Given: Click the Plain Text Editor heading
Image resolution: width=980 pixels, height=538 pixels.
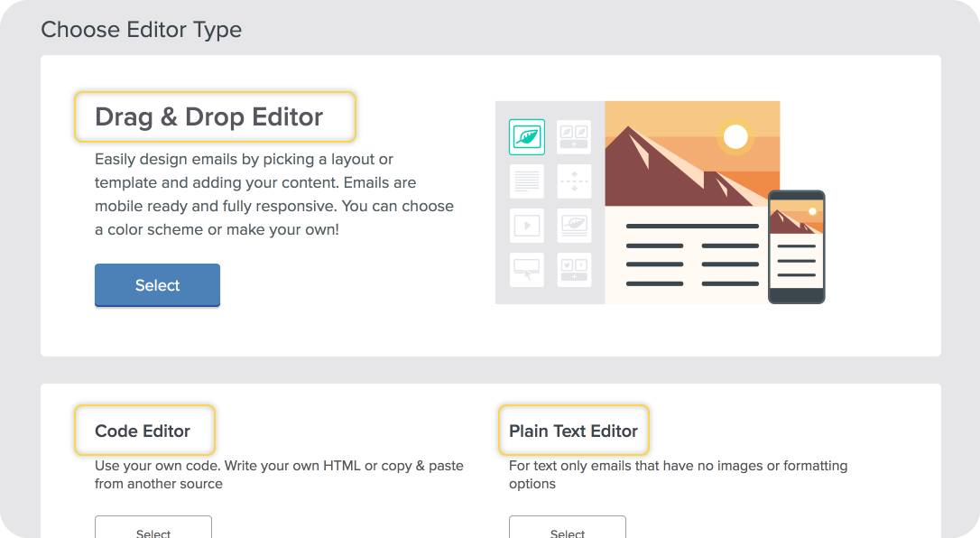Looking at the screenshot, I should [x=573, y=431].
